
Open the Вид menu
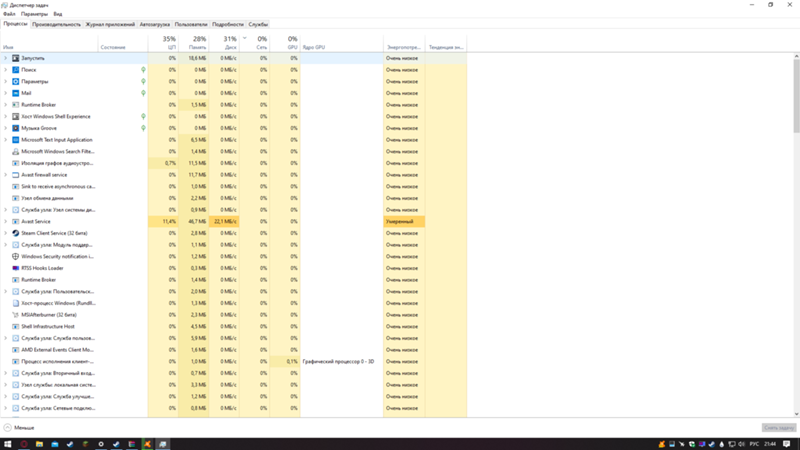point(58,14)
